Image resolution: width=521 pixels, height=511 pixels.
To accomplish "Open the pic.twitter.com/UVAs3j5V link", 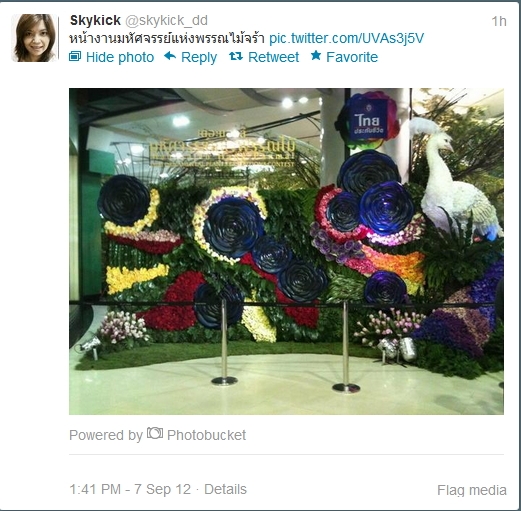I will 346,38.
